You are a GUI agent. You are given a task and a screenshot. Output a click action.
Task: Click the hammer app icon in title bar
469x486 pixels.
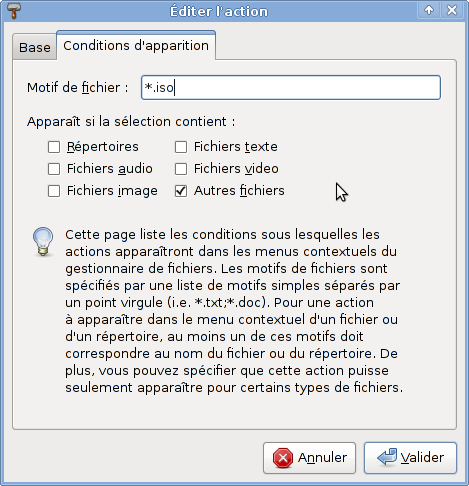click(x=13, y=11)
